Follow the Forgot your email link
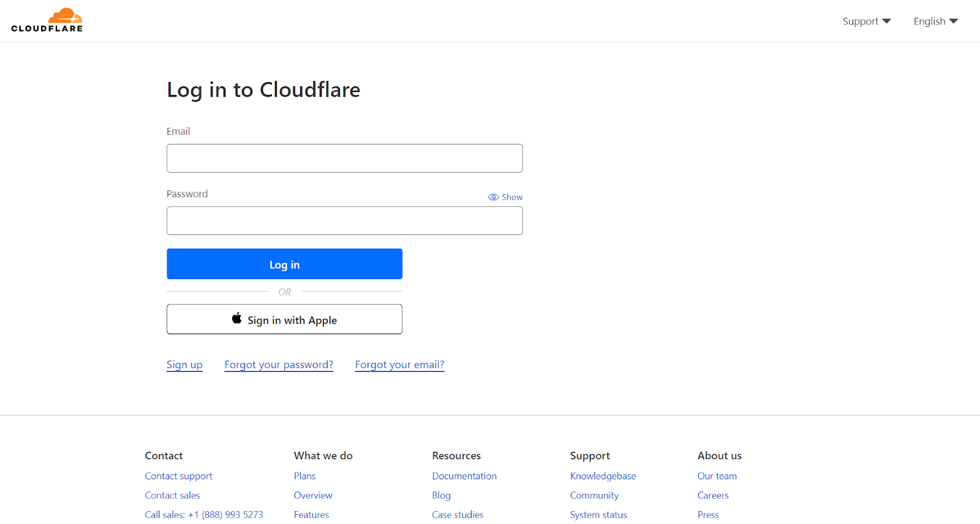Viewport: 980px width, 524px height. [x=400, y=365]
